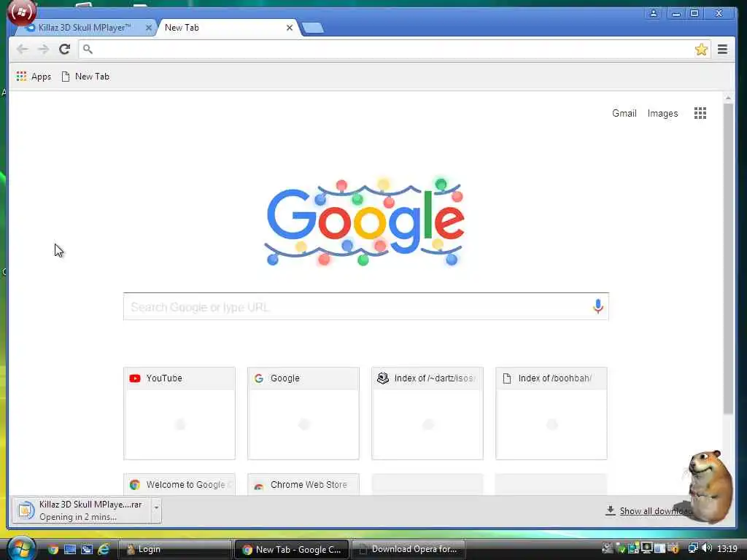Click the Google holiday lights doodle
Image resolution: width=747 pixels, height=560 pixels.
365,222
